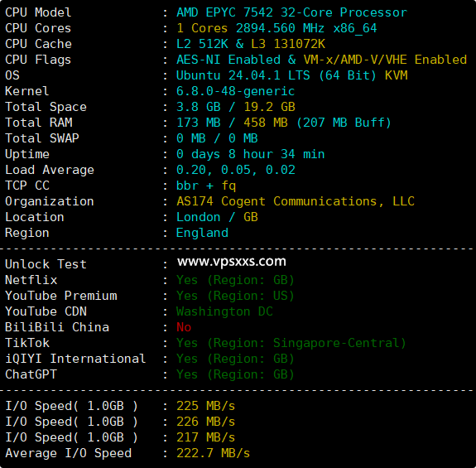Click the YouTube Premium Region US result
The width and height of the screenshot is (476, 468).
coord(235,296)
